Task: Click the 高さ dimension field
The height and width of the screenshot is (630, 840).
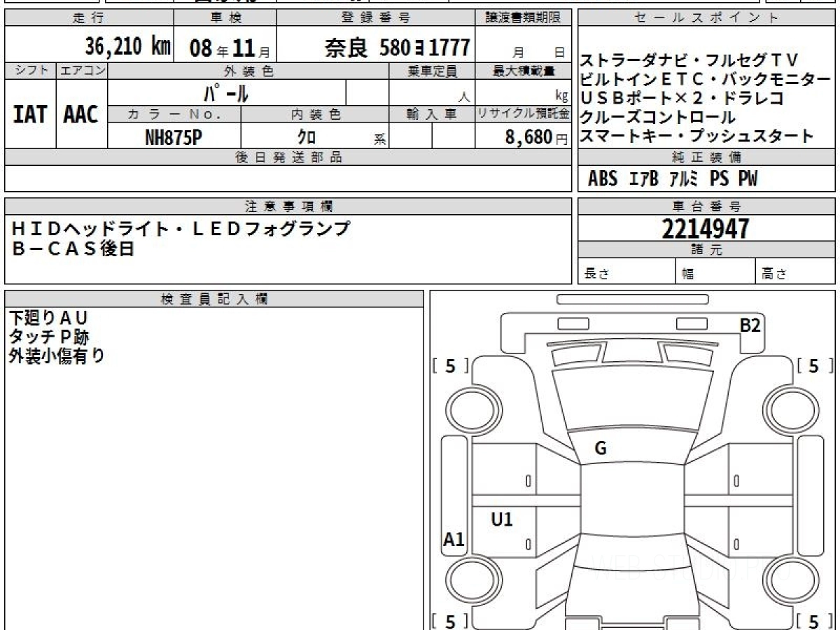Action: point(795,272)
